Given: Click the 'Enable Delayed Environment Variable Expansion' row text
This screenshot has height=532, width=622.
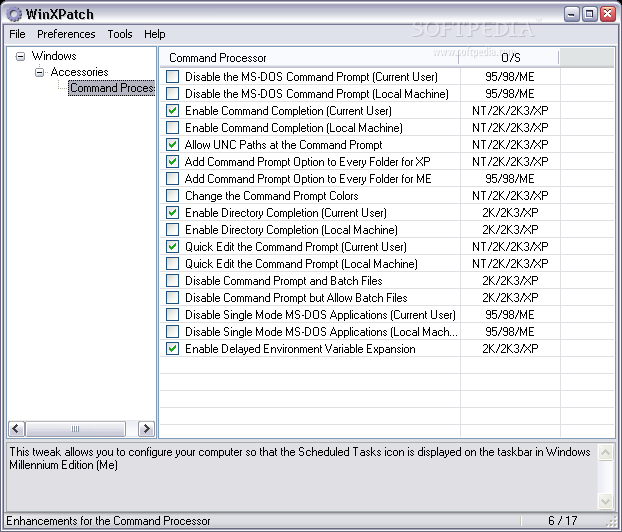Looking at the screenshot, I should tap(300, 349).
